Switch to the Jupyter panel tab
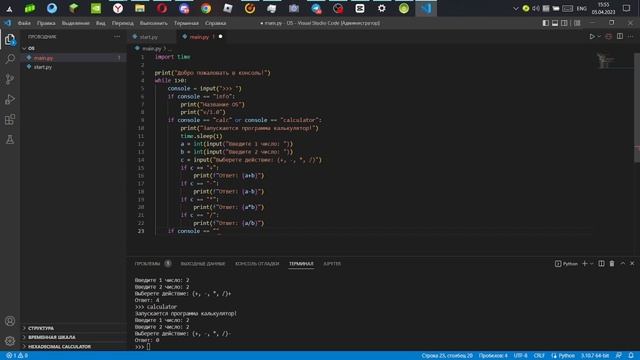The image size is (640, 360). tap(332, 264)
